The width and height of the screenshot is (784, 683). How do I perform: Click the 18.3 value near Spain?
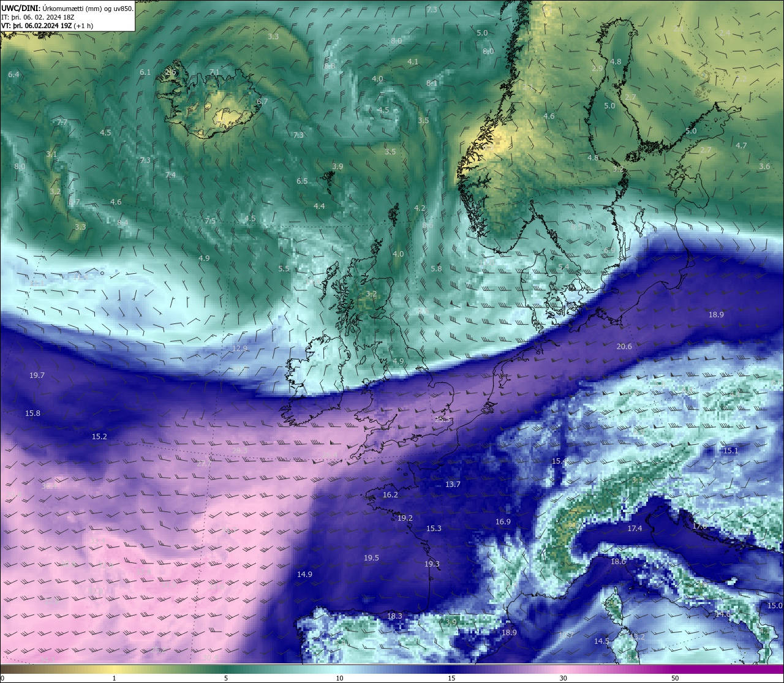[x=394, y=616]
